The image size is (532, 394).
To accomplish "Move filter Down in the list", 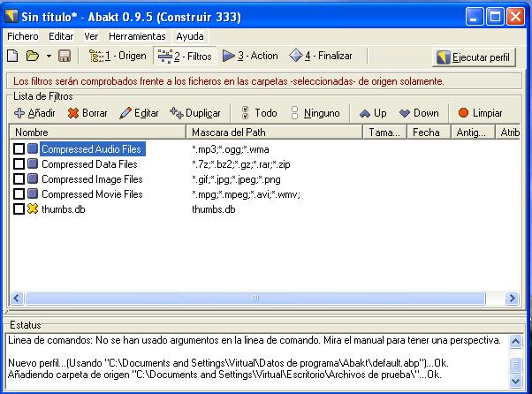I will click(419, 113).
